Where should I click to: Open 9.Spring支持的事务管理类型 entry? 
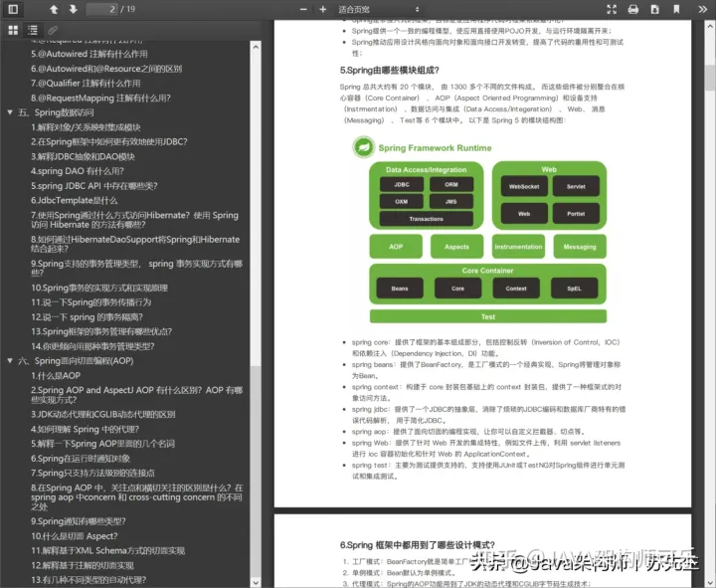tap(136, 269)
